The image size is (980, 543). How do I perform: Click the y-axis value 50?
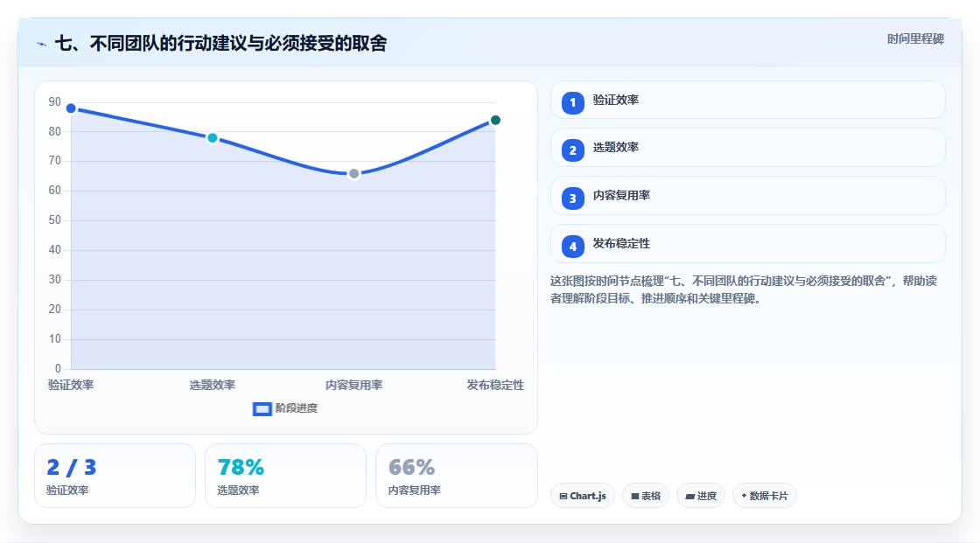point(55,220)
